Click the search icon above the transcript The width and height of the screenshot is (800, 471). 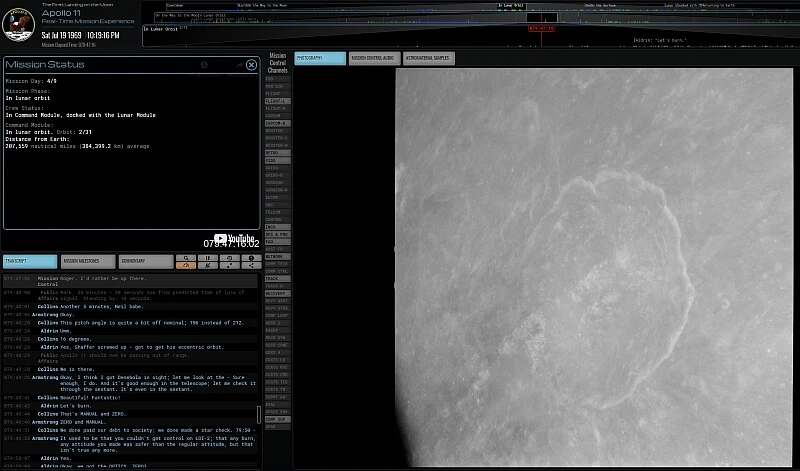[185, 257]
